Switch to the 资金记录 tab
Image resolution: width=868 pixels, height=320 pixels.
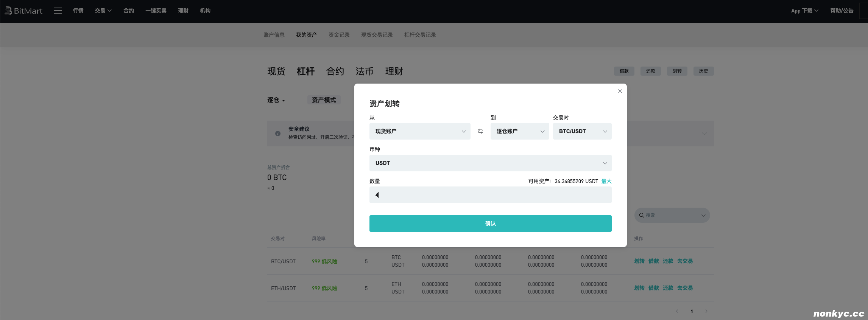(x=339, y=35)
